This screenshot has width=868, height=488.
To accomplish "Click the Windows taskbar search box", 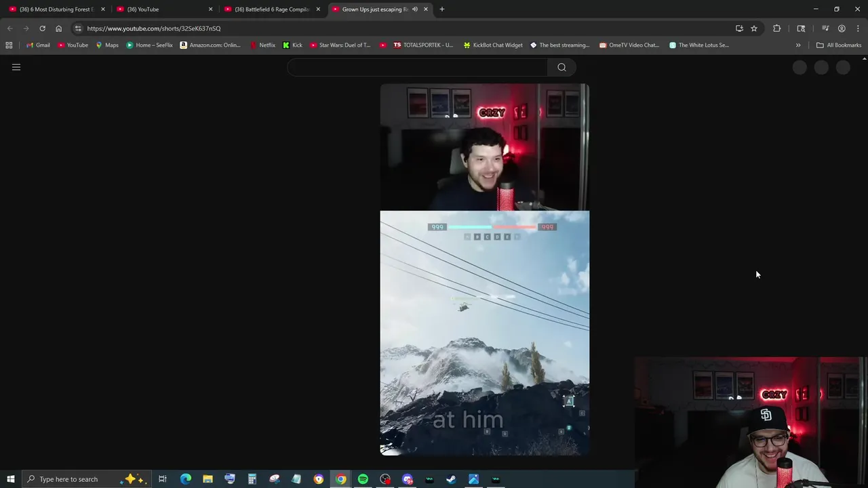I will (87, 479).
